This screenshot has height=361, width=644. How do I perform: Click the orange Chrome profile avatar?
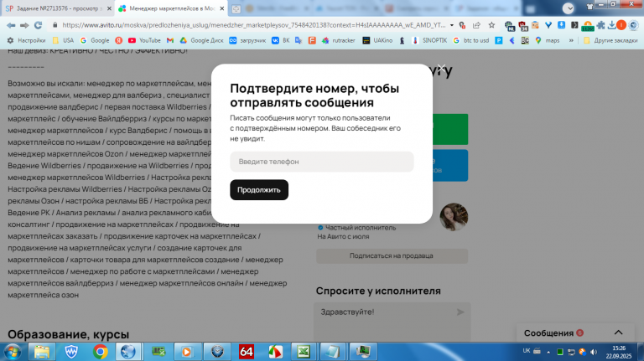click(621, 25)
